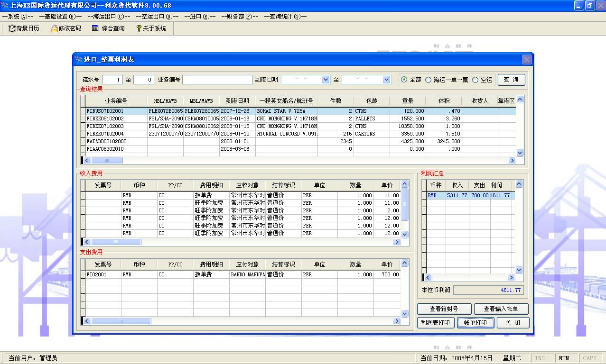
Task: Click the query results scroll down arrow
Action: click(x=520, y=153)
